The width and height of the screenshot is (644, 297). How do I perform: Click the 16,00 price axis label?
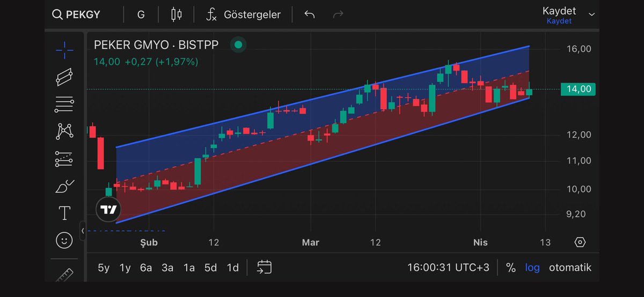[x=579, y=49]
